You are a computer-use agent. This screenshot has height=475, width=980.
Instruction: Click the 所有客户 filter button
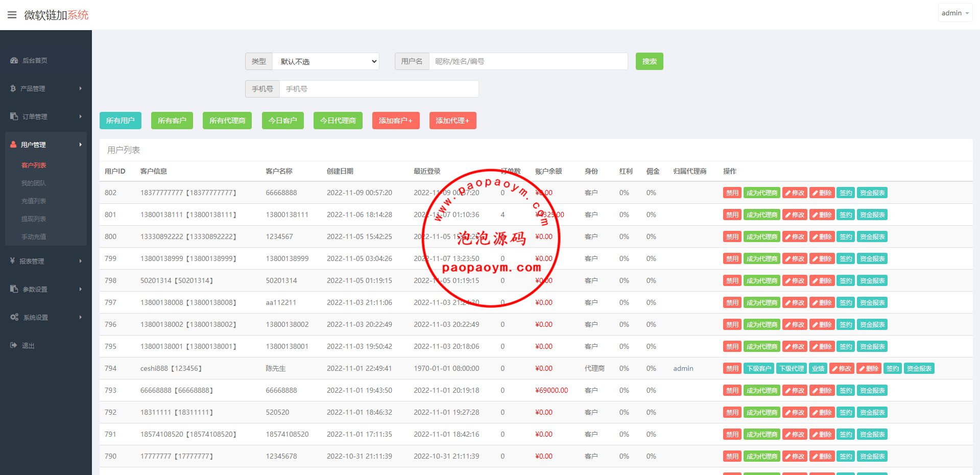(172, 121)
